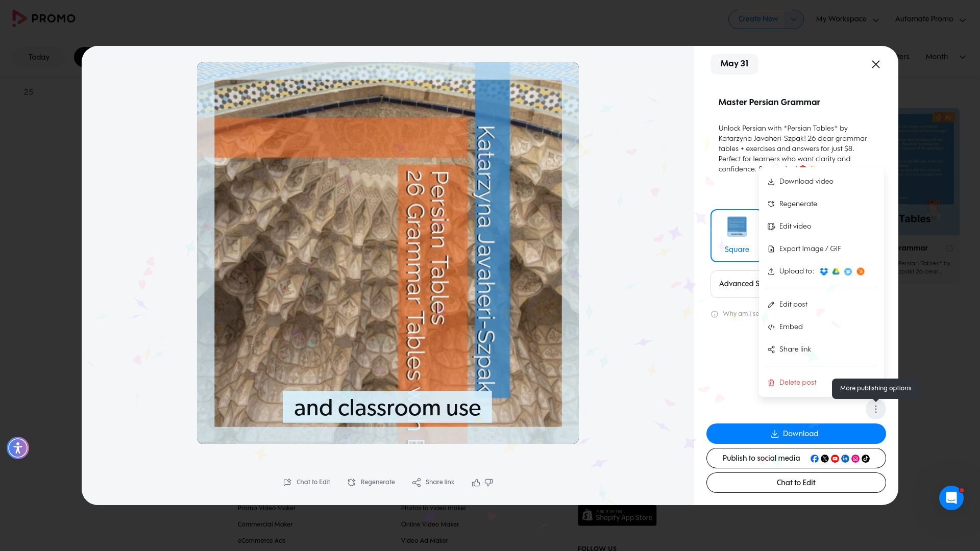Click the post description text
This screenshot has height=551, width=980.
(x=793, y=148)
